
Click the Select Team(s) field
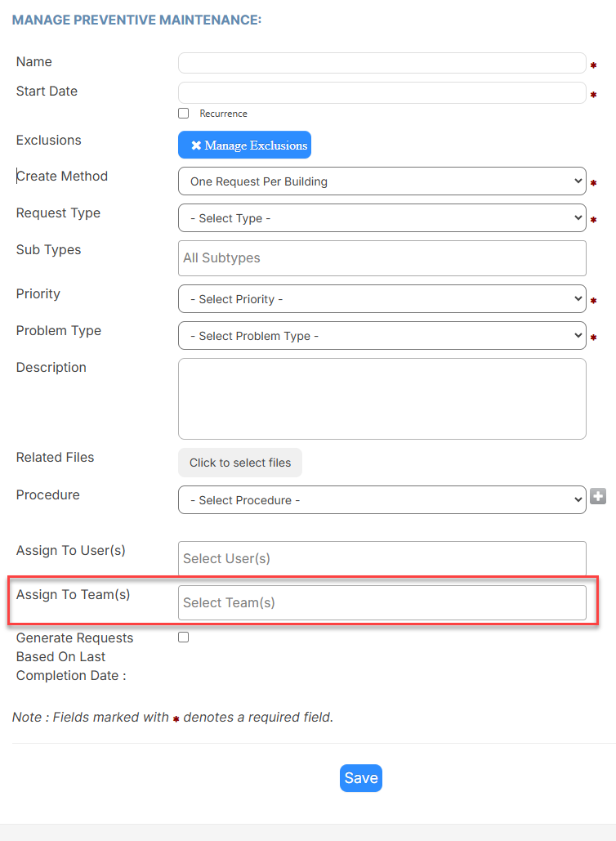click(x=382, y=603)
